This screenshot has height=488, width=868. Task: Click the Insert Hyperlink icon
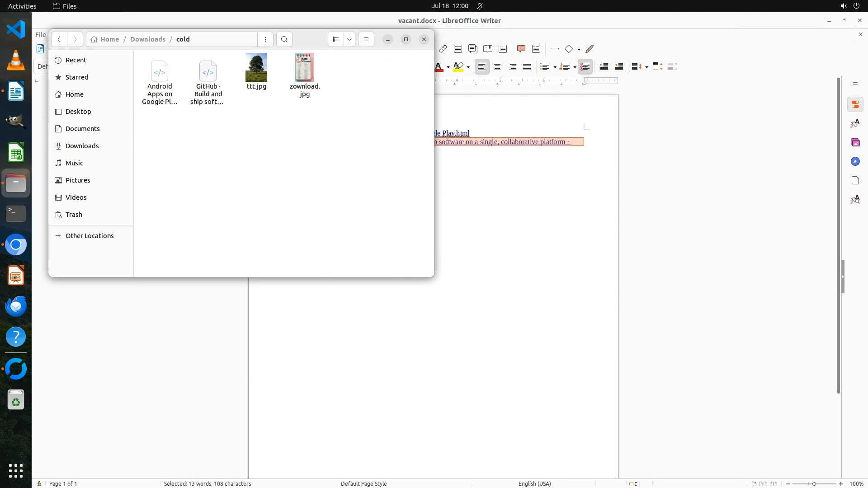443,49
